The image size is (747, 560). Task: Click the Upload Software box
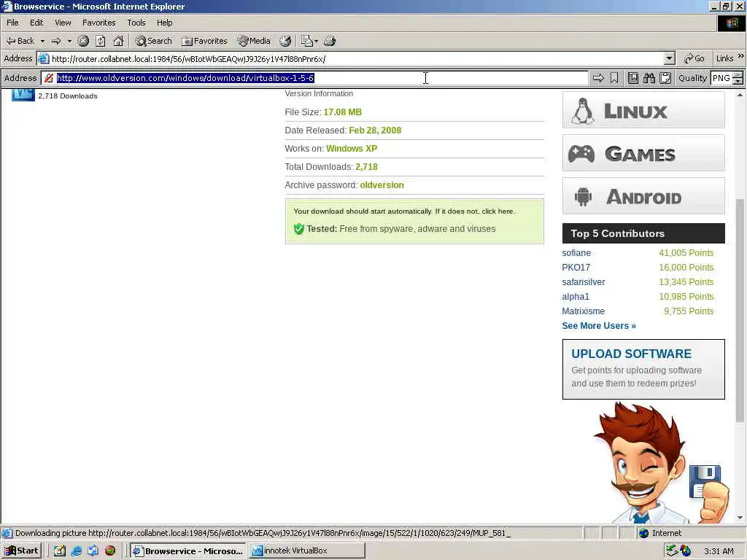coord(643,369)
